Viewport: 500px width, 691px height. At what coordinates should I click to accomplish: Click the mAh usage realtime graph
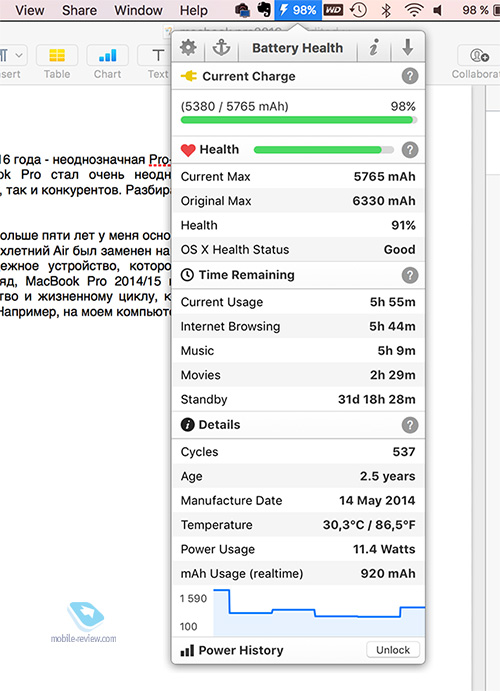coord(319,612)
